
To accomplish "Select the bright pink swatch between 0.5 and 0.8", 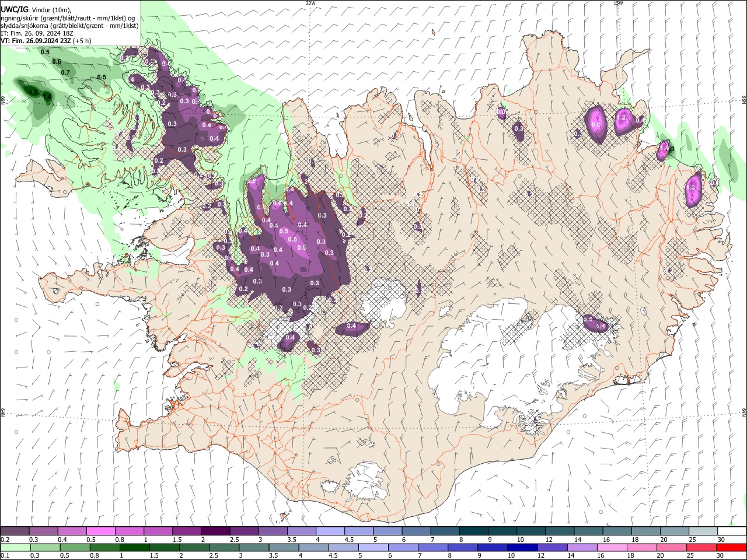I will [100, 531].
